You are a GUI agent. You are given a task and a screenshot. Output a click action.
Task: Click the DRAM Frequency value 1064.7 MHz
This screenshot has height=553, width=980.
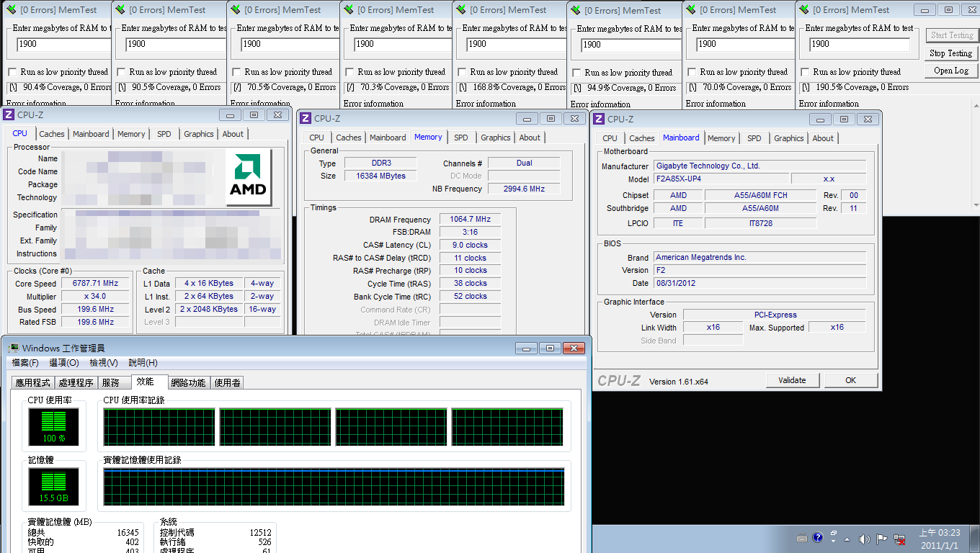[x=470, y=220]
